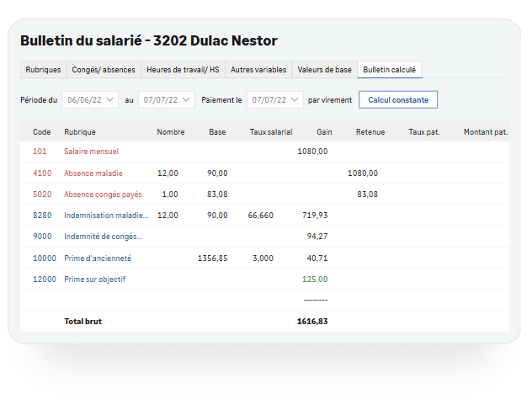Select the Salaire mensuel row
This screenshot has width=532, height=405.
(x=91, y=152)
